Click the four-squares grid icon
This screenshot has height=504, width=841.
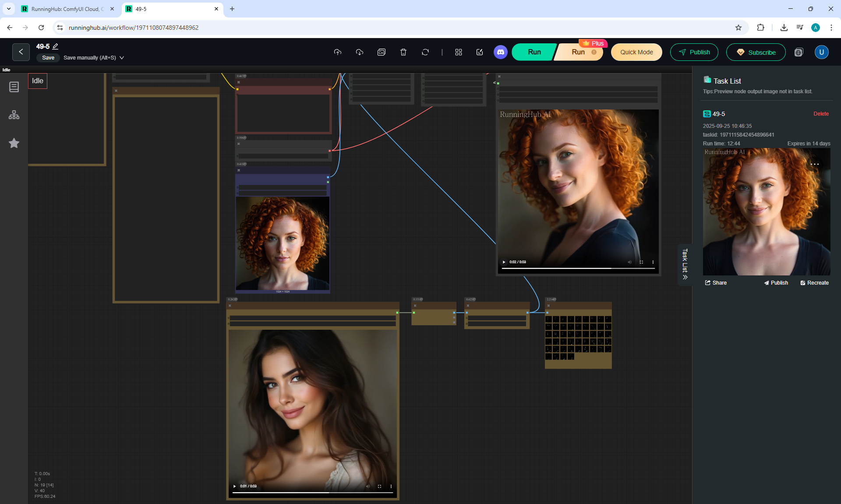458,52
